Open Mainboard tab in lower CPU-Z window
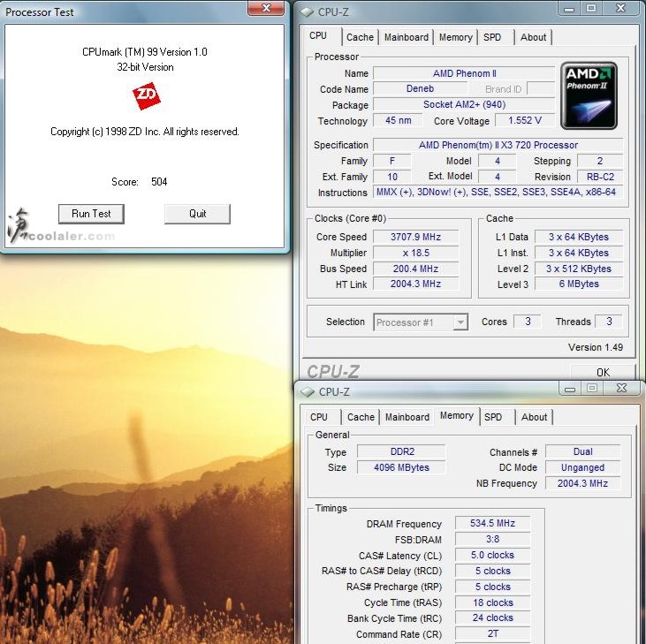646x644 pixels. [x=407, y=417]
